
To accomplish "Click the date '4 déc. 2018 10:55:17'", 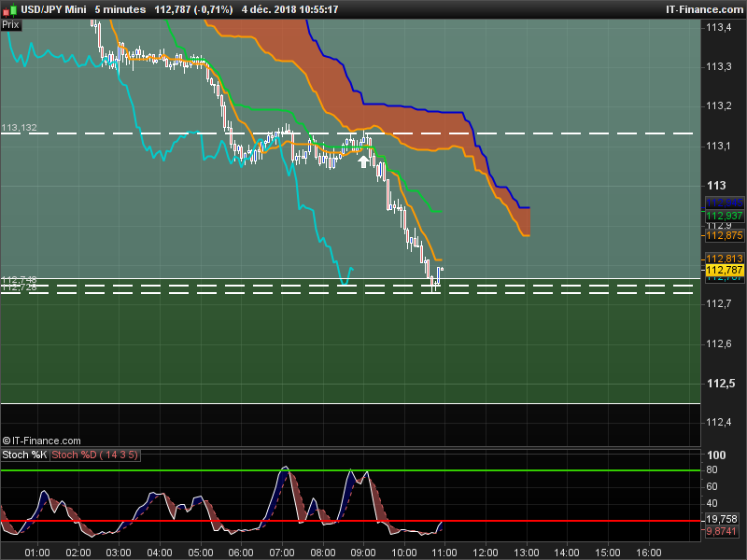I will tap(289, 9).
